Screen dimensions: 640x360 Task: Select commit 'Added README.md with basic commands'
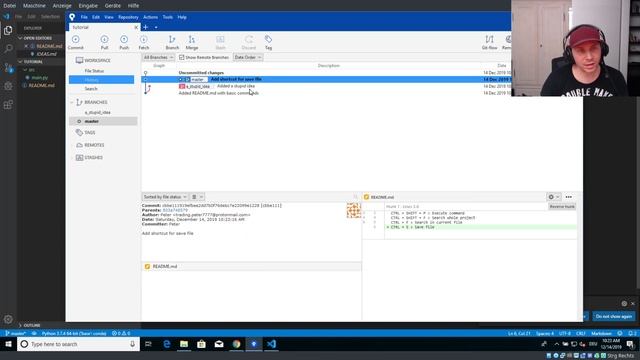pos(326,93)
